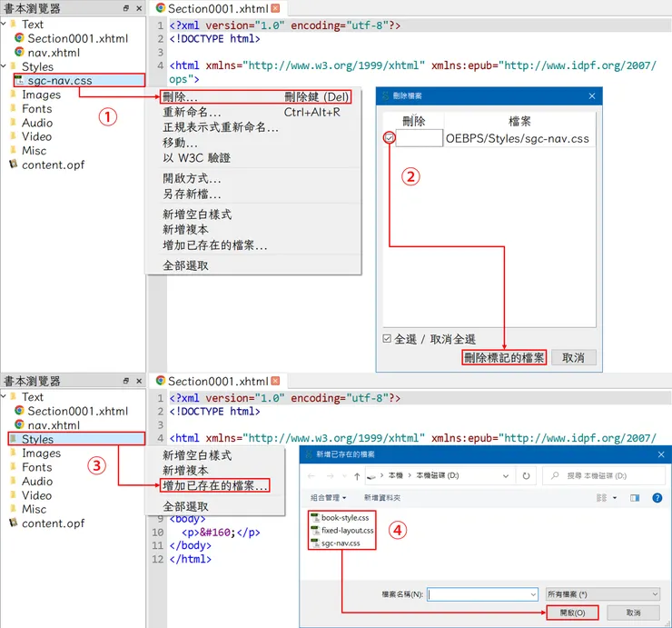Choose 移動... from the context menu
672x628 pixels.
pos(252,143)
